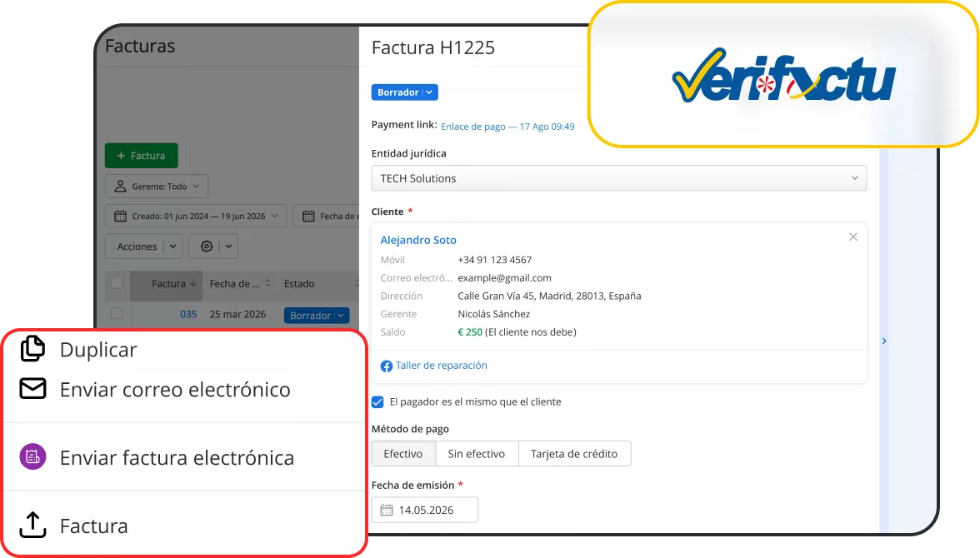The image size is (980, 558).
Task: Open the Gerente: Todo filter dropdown
Action: [157, 187]
